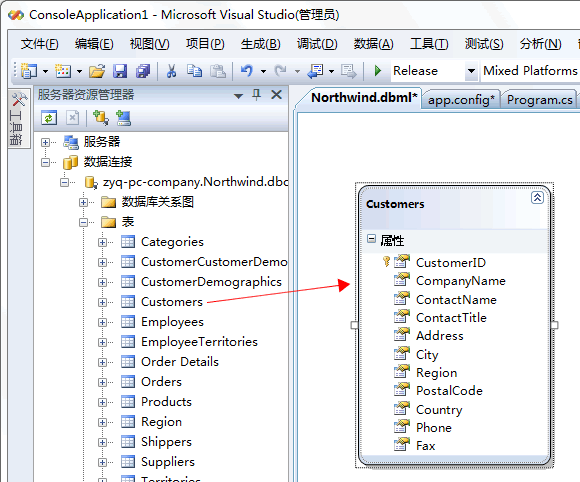
Task: Collapse the 数据连接 tree node
Action: (45, 162)
